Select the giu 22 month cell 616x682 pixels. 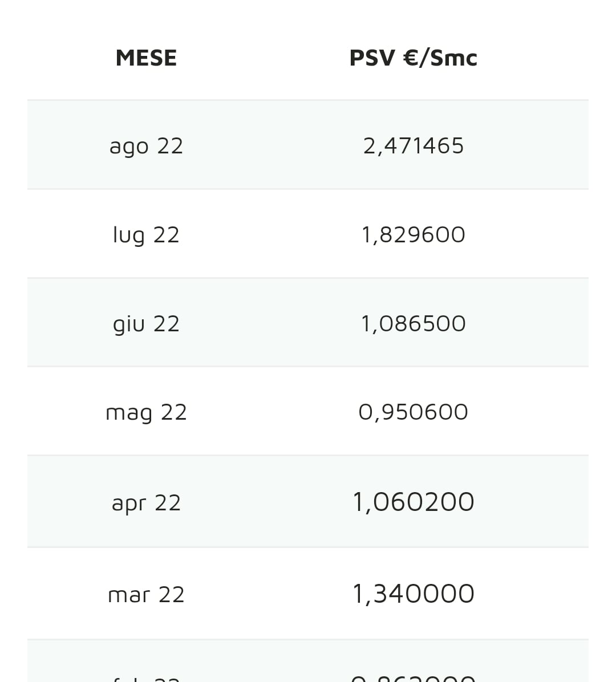click(146, 324)
